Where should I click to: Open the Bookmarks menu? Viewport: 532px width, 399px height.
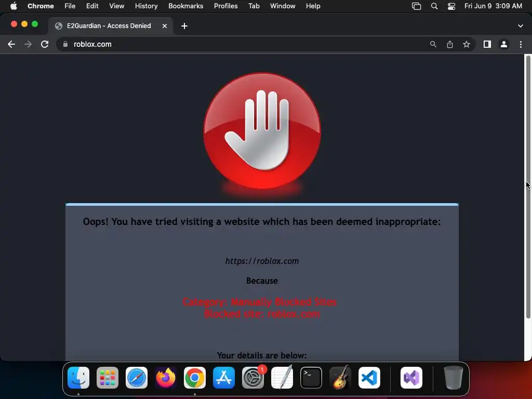(x=186, y=6)
